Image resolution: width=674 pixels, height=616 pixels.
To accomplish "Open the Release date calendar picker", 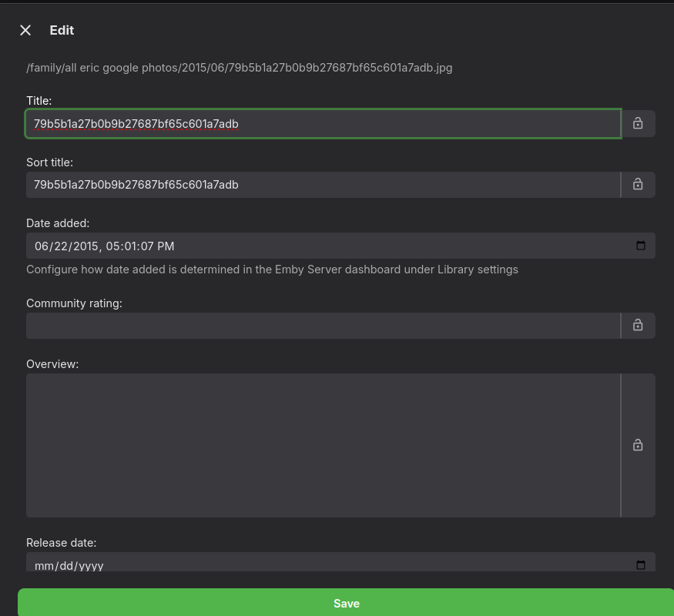I will (640, 565).
